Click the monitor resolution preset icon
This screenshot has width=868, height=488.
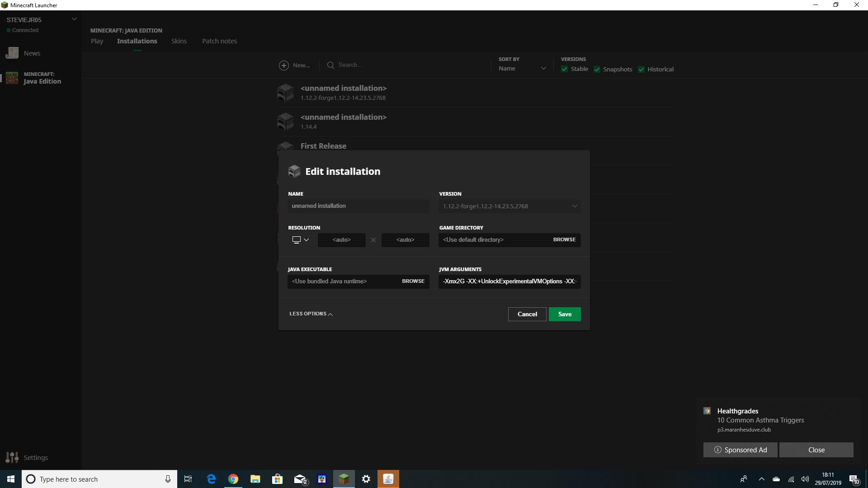tap(297, 240)
